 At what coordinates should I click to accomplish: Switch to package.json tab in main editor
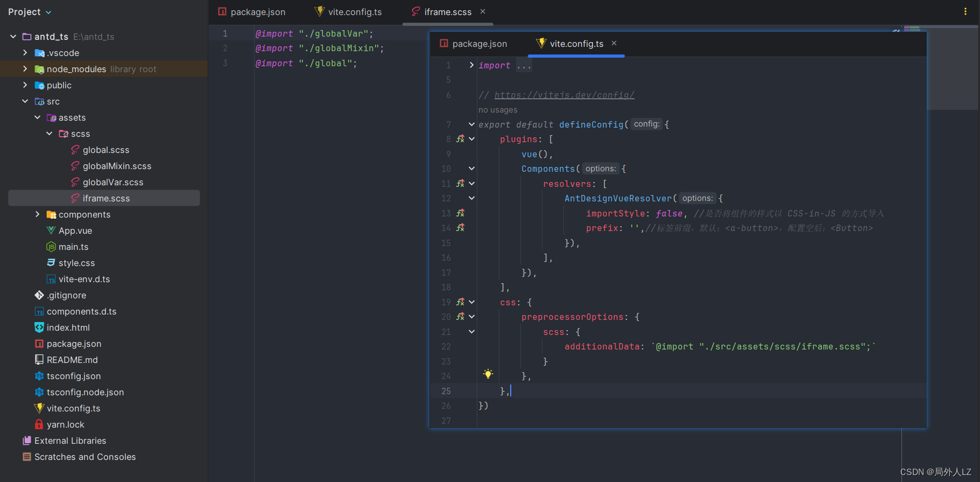[252, 12]
